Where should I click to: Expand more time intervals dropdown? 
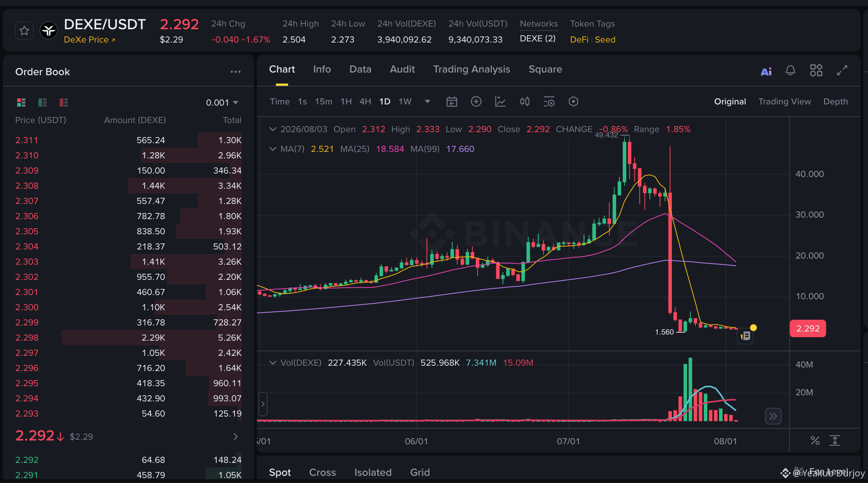click(x=428, y=101)
